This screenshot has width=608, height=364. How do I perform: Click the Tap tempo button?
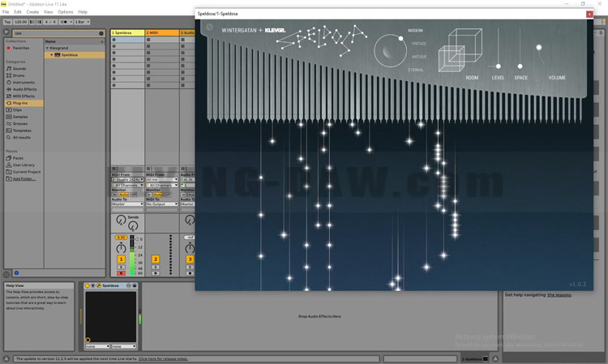pos(7,22)
